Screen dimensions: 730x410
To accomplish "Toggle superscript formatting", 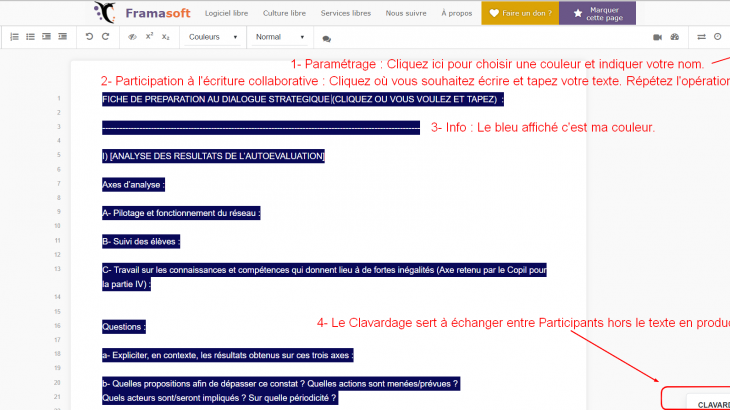I will 149,37.
